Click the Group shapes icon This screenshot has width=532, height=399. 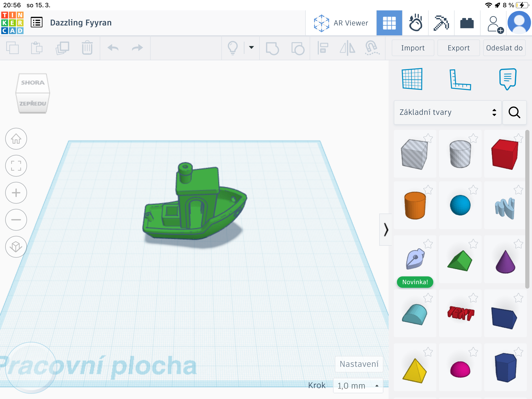272,48
